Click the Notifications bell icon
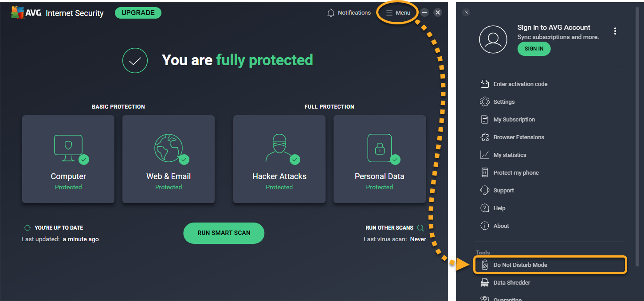The height and width of the screenshot is (301, 644). [x=331, y=13]
